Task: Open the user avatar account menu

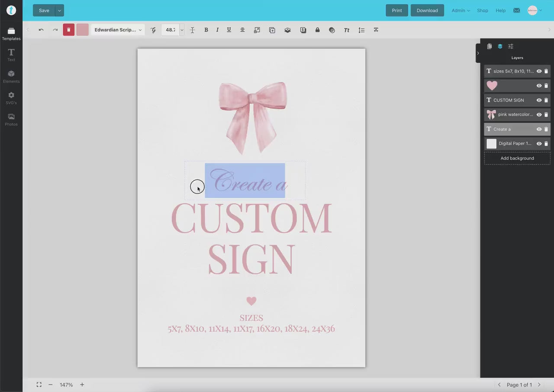Action: [x=535, y=10]
